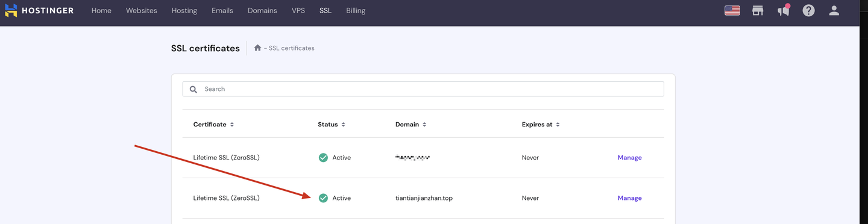This screenshot has width=868, height=224.
Task: Click the home icon in breadcrumb
Action: click(257, 48)
